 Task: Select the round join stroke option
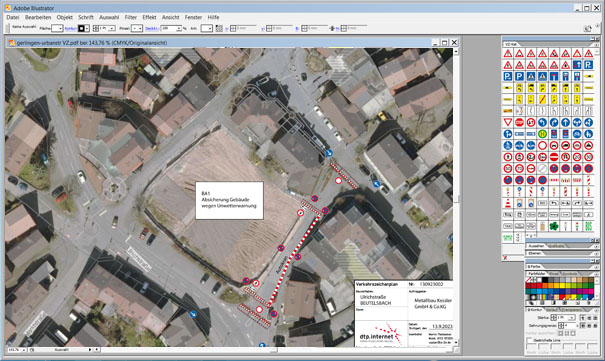[589, 326]
